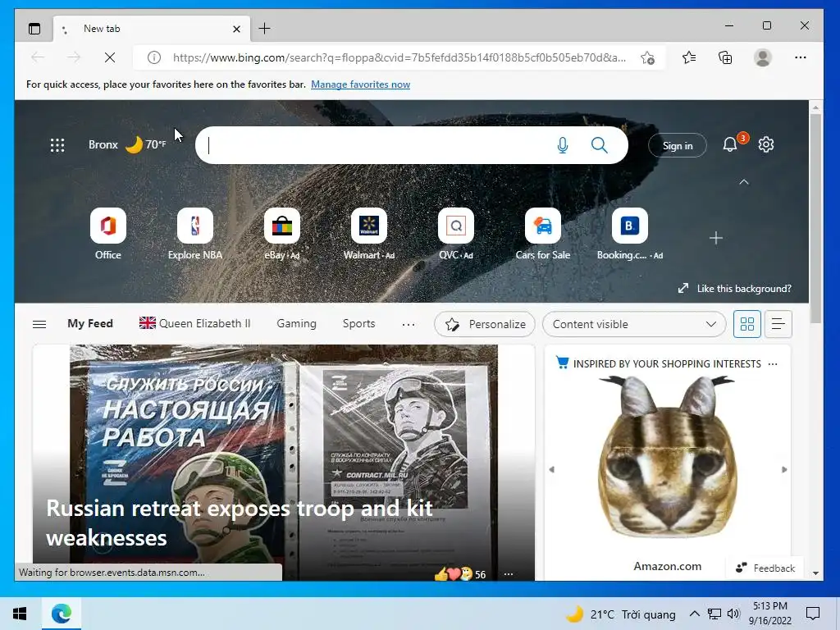Viewport: 840px width, 630px height.
Task: Open eBay quick link
Action: (x=282, y=234)
